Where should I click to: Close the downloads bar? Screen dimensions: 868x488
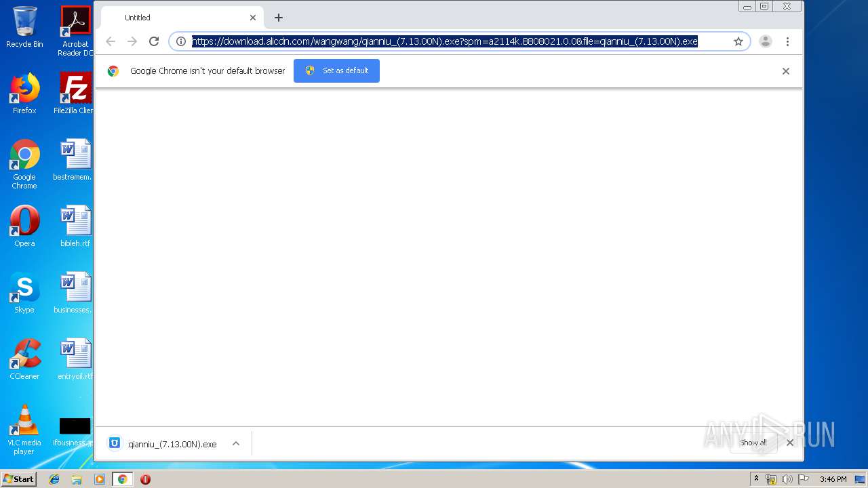click(x=790, y=443)
